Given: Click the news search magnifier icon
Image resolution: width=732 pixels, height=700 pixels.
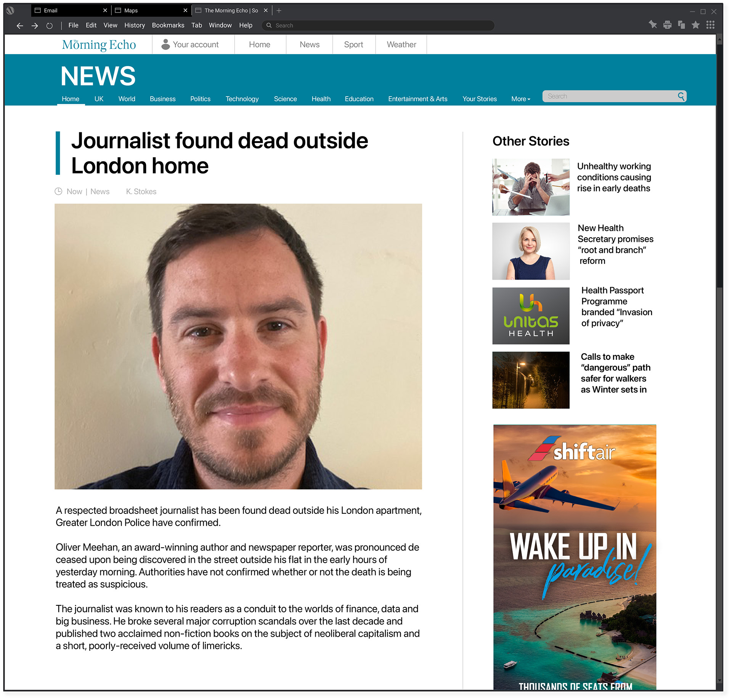Looking at the screenshot, I should click(x=681, y=96).
